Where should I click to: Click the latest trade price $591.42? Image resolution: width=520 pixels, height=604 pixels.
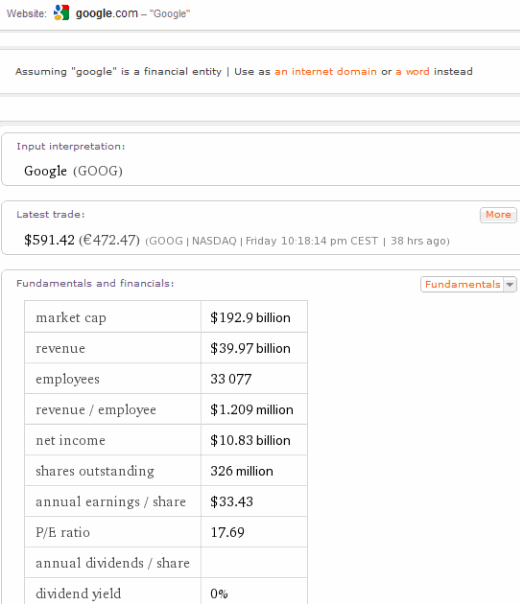49,240
